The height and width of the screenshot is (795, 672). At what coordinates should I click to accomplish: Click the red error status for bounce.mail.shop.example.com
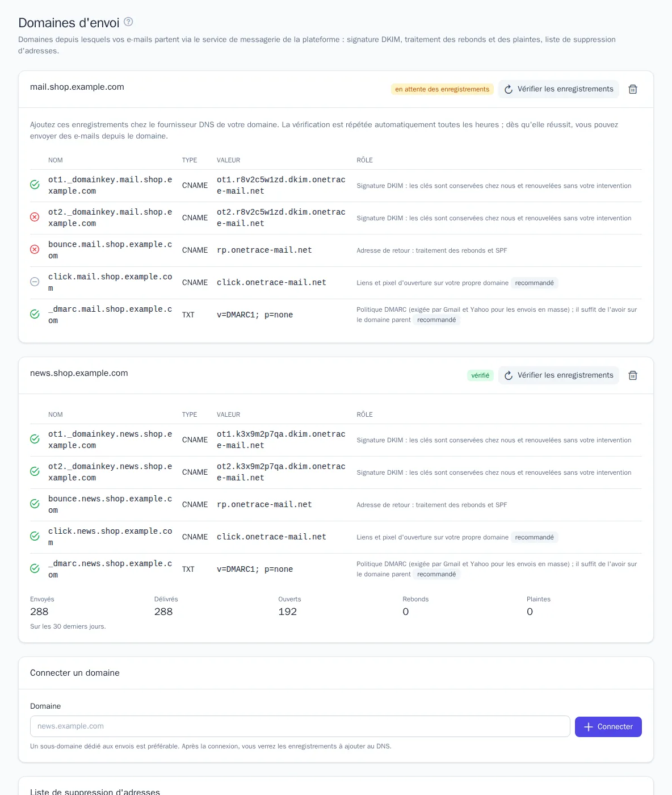tap(35, 250)
